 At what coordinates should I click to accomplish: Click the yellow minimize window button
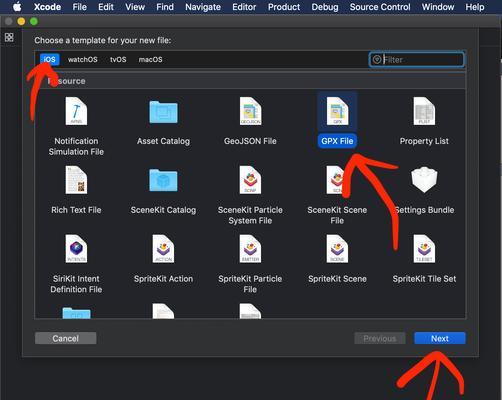(x=21, y=22)
